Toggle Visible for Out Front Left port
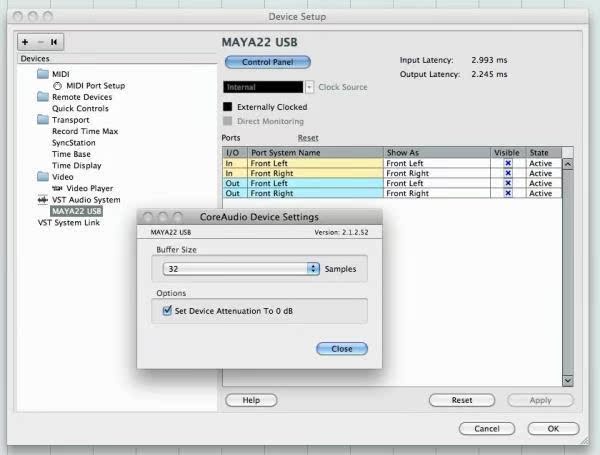This screenshot has width=600, height=455. [508, 183]
